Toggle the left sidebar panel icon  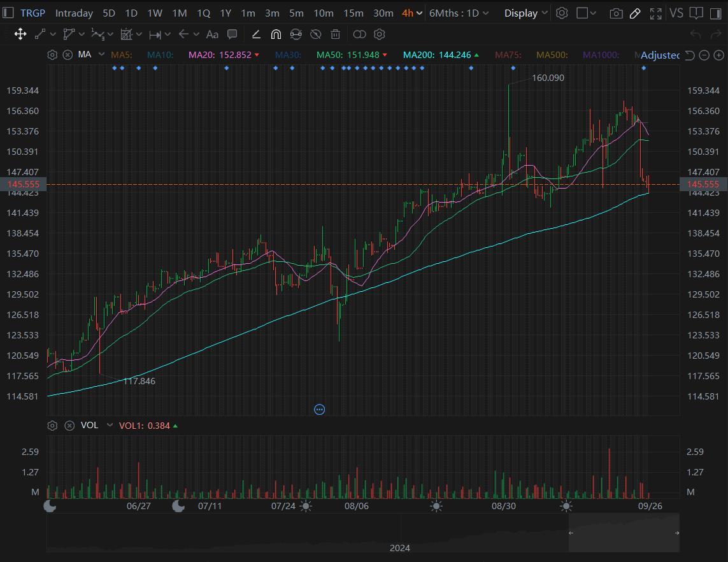[x=8, y=13]
